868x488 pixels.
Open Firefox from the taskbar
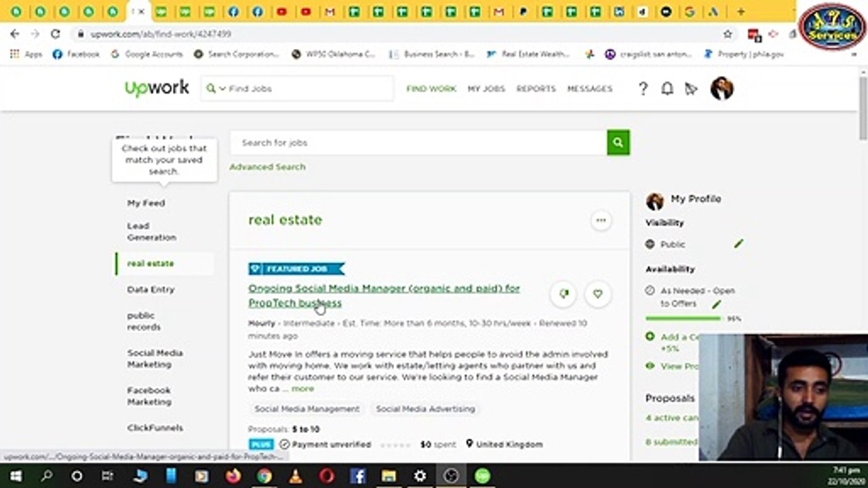point(233,476)
